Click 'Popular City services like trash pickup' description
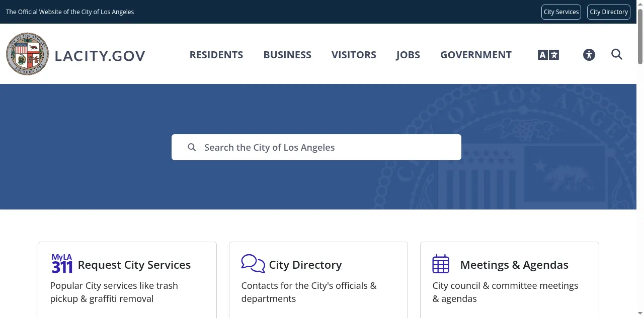The image size is (644, 318). coord(114,292)
